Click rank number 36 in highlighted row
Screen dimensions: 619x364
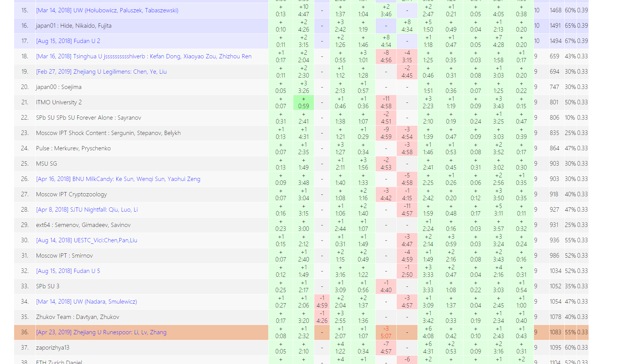tap(25, 332)
